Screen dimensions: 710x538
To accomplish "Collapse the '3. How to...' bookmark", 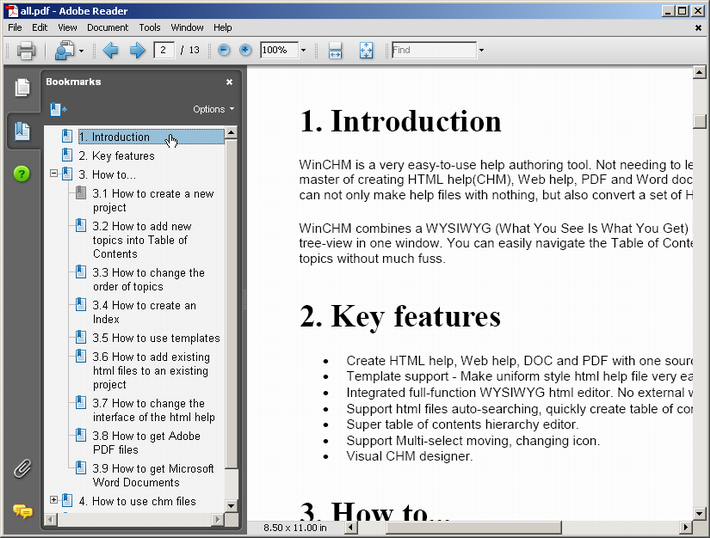I will tap(54, 174).
